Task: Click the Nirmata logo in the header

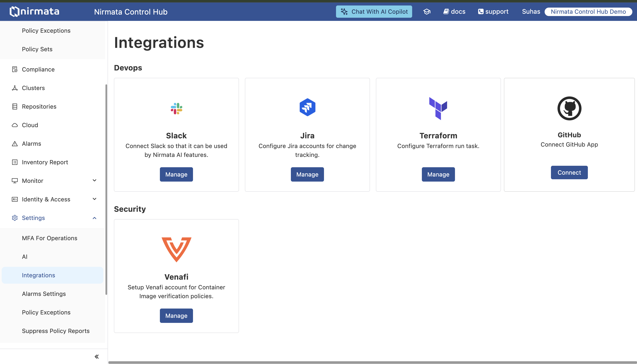Action: (34, 11)
